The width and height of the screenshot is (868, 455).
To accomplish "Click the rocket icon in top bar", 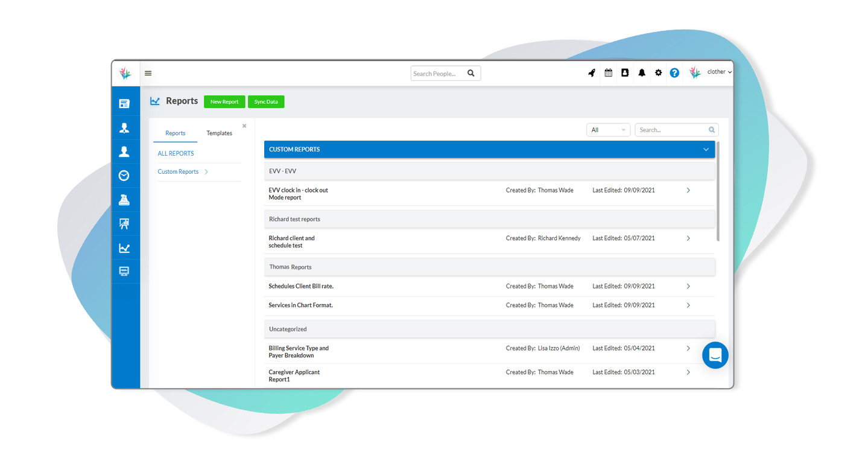I will pos(592,73).
